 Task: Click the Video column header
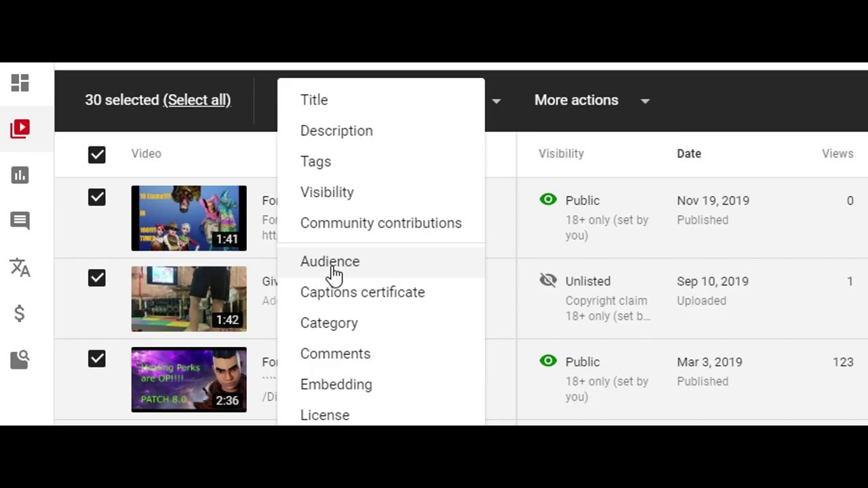[146, 154]
